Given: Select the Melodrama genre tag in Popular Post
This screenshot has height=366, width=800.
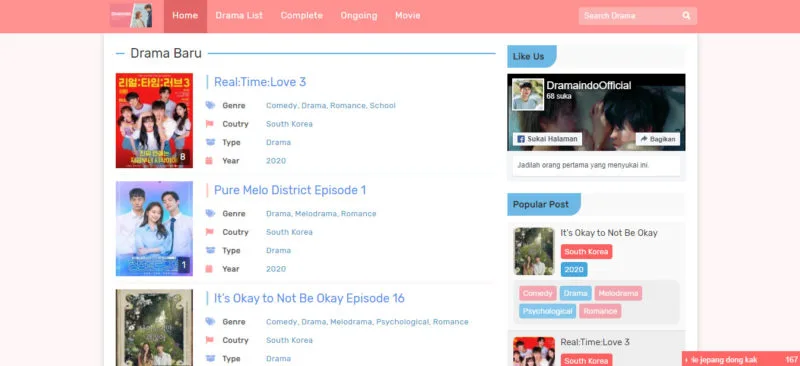Looking at the screenshot, I should click(x=618, y=294).
